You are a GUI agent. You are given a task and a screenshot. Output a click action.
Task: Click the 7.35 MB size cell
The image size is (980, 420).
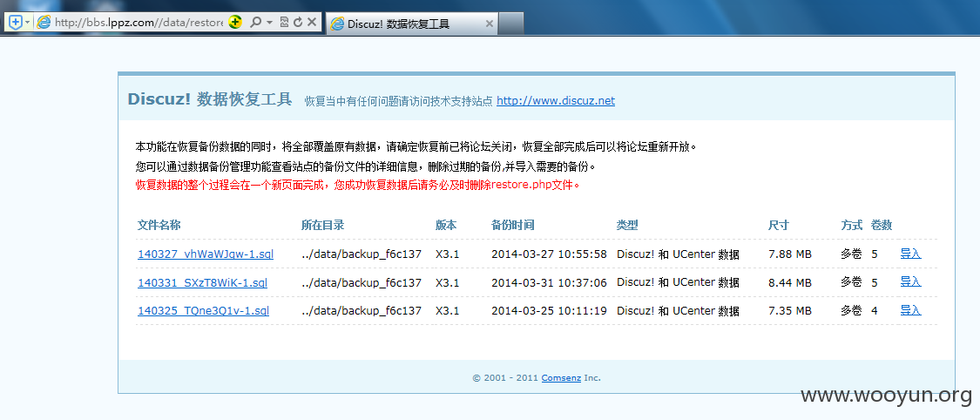(x=790, y=310)
